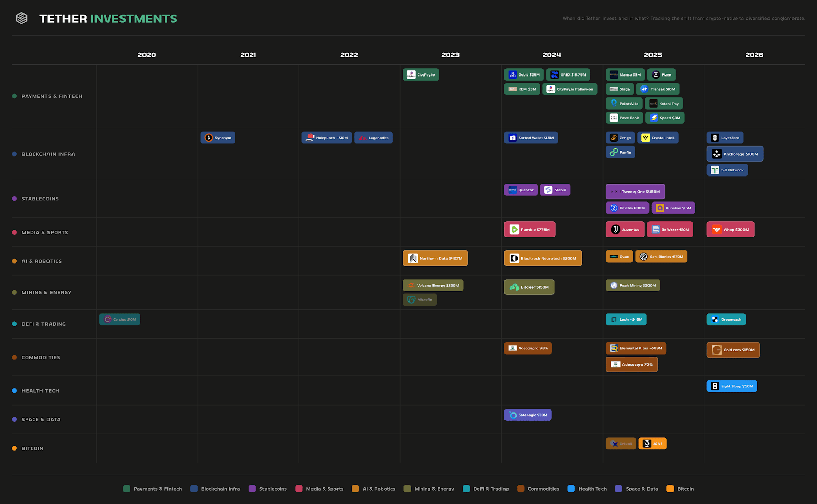Click the Bitcoin legend color swatch

pyautogui.click(x=670, y=489)
